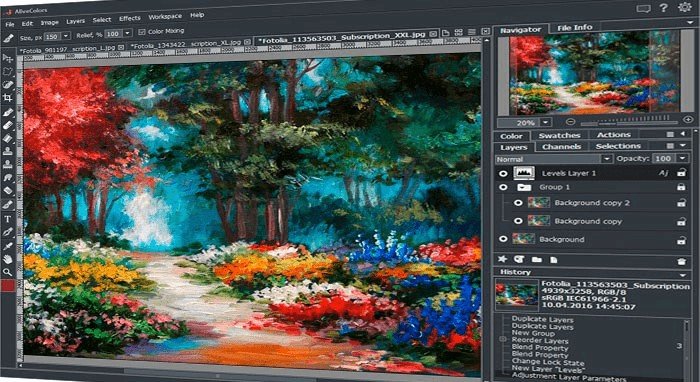Click the Opacity value field
Screen dimensions: 700x382
pos(663,158)
